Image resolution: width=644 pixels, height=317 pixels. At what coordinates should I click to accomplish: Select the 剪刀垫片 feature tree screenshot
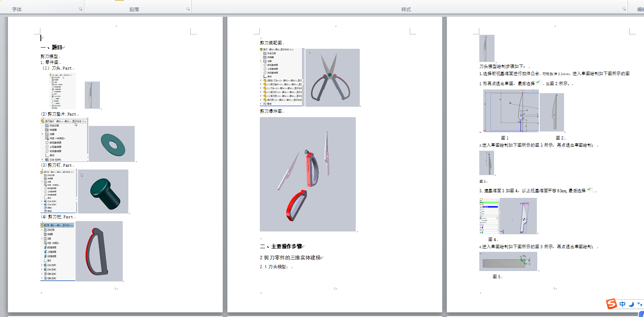coord(64,140)
